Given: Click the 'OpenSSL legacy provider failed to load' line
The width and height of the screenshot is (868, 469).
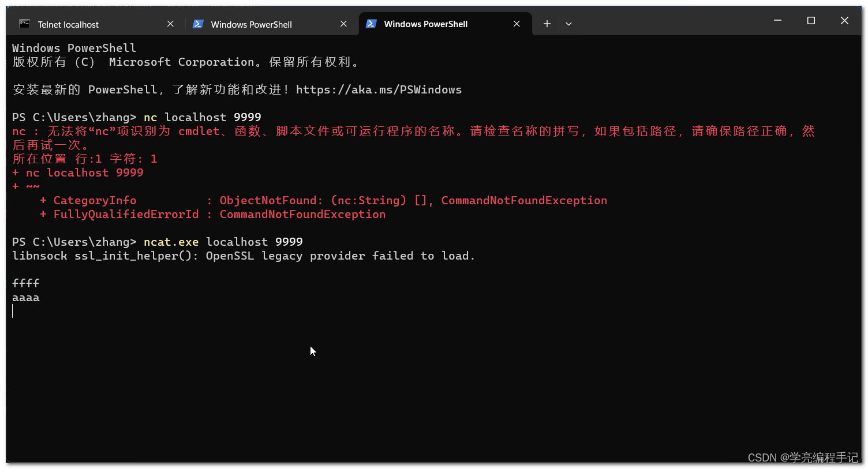Looking at the screenshot, I should [244, 256].
